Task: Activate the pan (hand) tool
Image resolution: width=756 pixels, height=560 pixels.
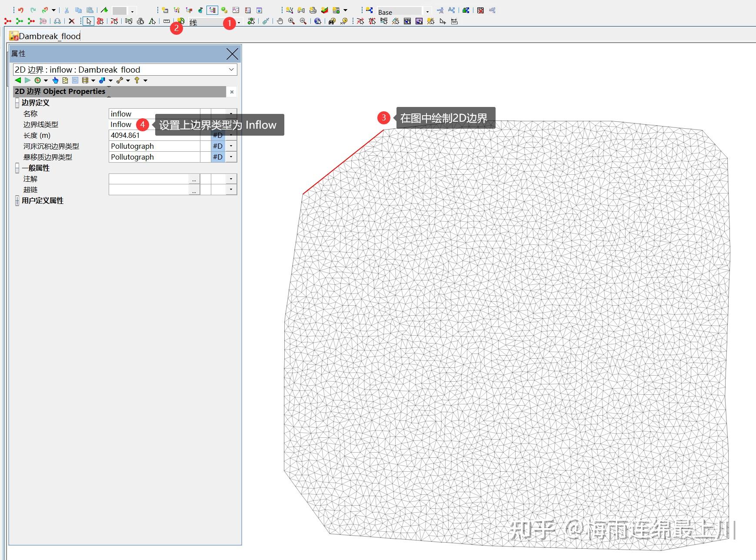Action: (x=280, y=21)
